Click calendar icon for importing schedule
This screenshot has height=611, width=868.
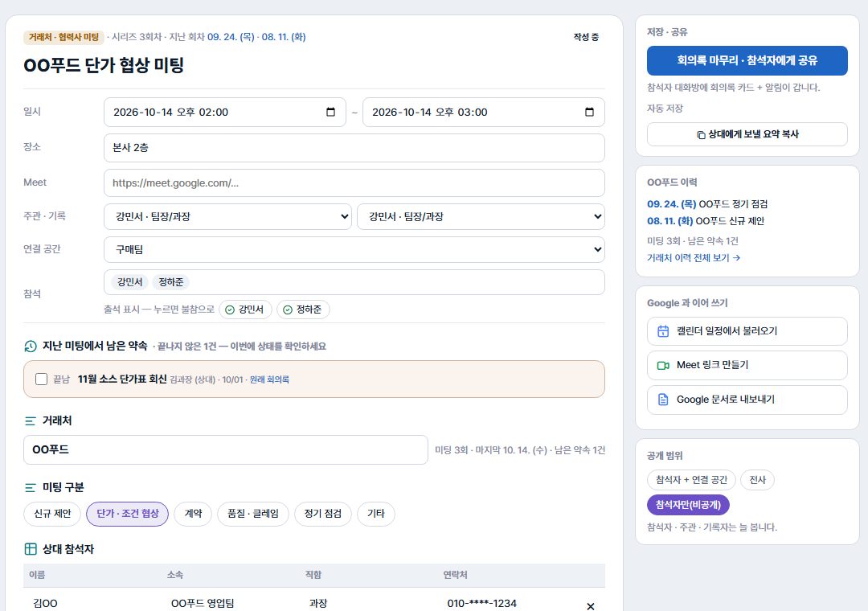(x=662, y=331)
